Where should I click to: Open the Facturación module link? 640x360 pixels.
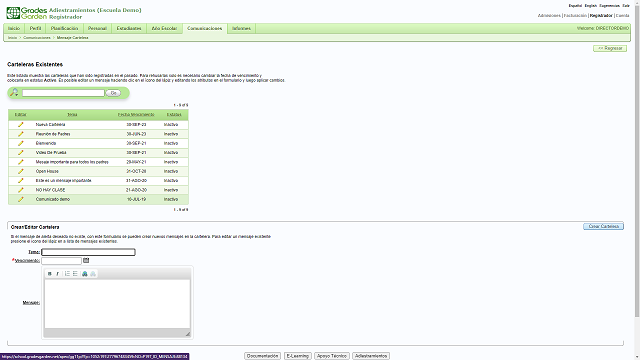click(576, 16)
